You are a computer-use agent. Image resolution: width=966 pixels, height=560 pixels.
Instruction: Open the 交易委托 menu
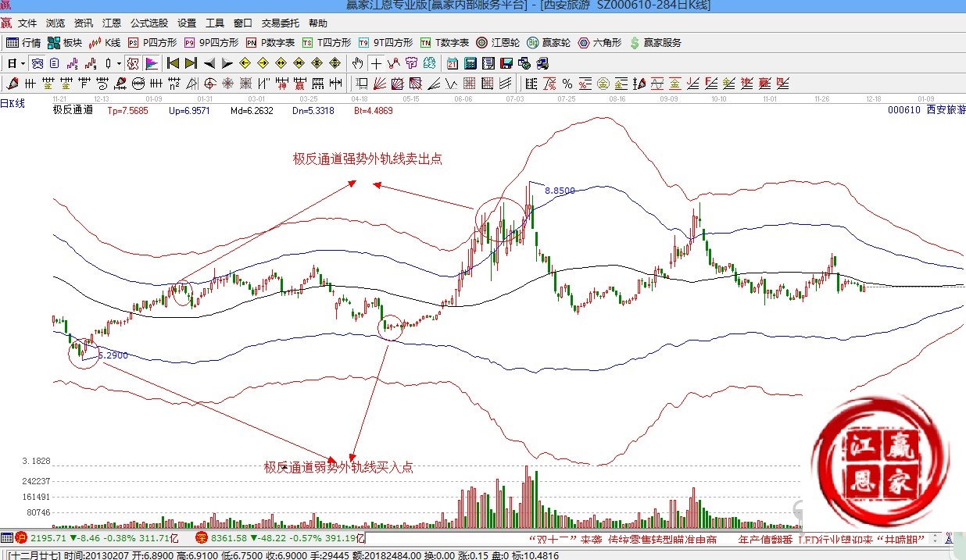coord(280,23)
